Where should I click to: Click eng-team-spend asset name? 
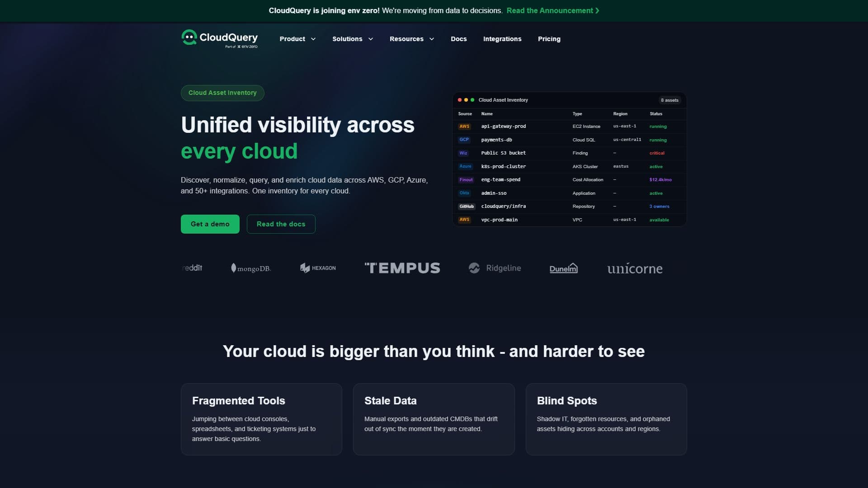coord(501,180)
